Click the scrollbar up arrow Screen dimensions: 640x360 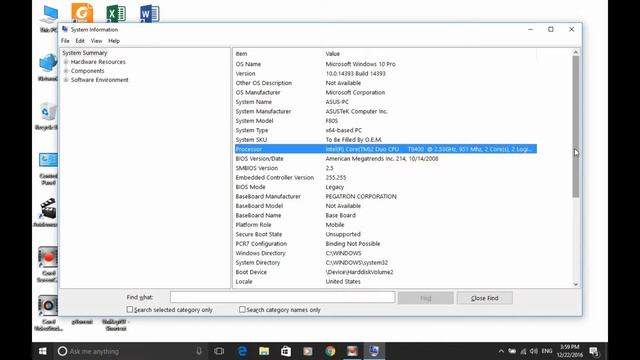click(x=576, y=52)
